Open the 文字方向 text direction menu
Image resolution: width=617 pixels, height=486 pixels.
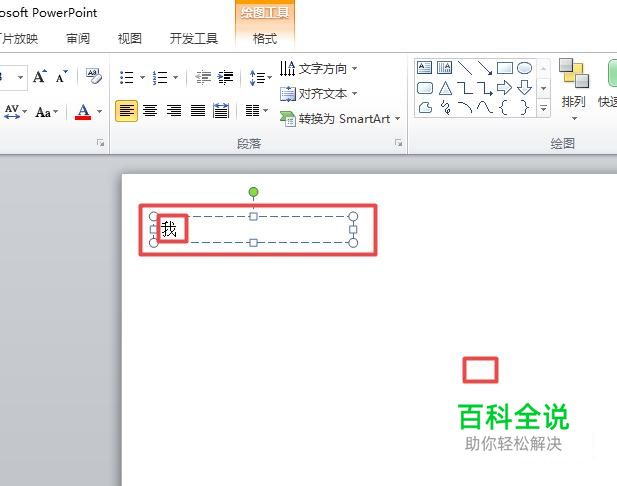click(x=318, y=68)
